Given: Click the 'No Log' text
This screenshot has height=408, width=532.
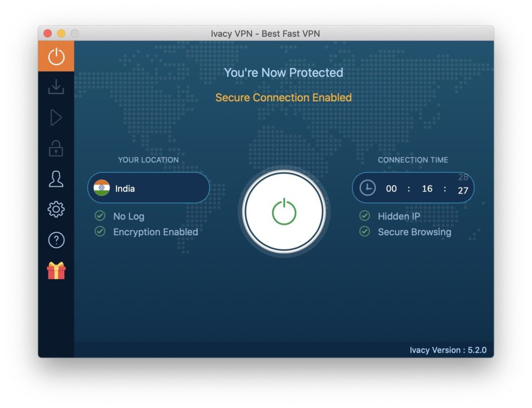Looking at the screenshot, I should coord(129,216).
